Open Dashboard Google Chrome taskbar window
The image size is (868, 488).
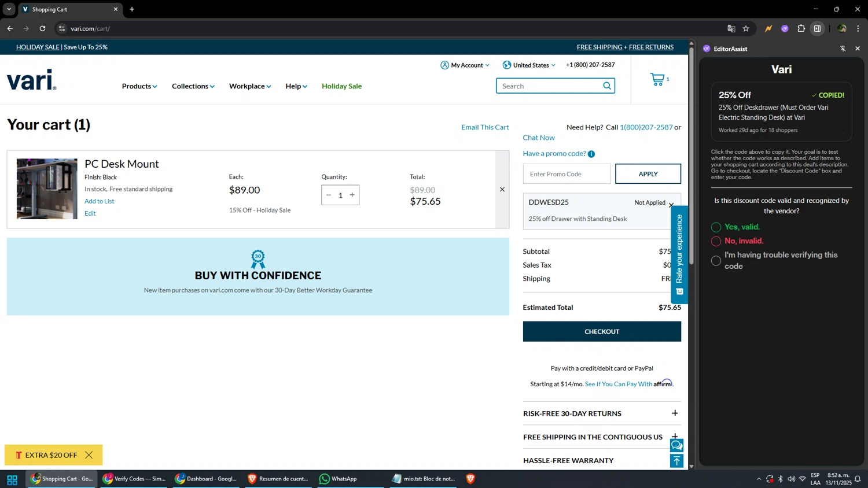(206, 479)
